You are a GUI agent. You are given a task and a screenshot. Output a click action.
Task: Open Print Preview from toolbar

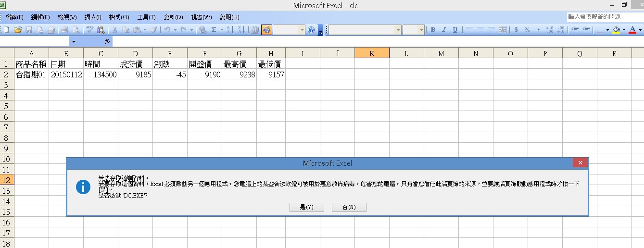pyautogui.click(x=76, y=30)
